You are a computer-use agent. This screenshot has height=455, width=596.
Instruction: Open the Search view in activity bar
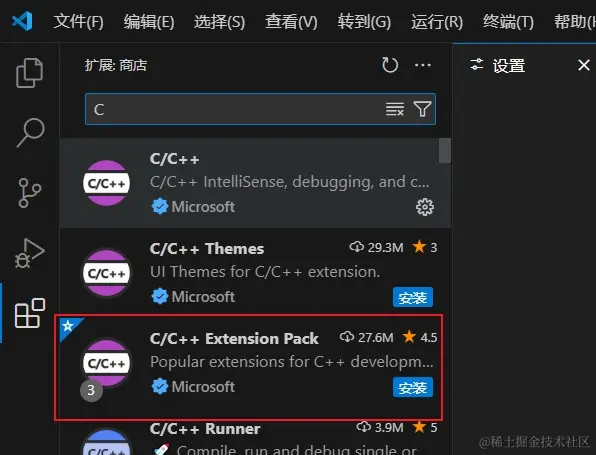30,132
